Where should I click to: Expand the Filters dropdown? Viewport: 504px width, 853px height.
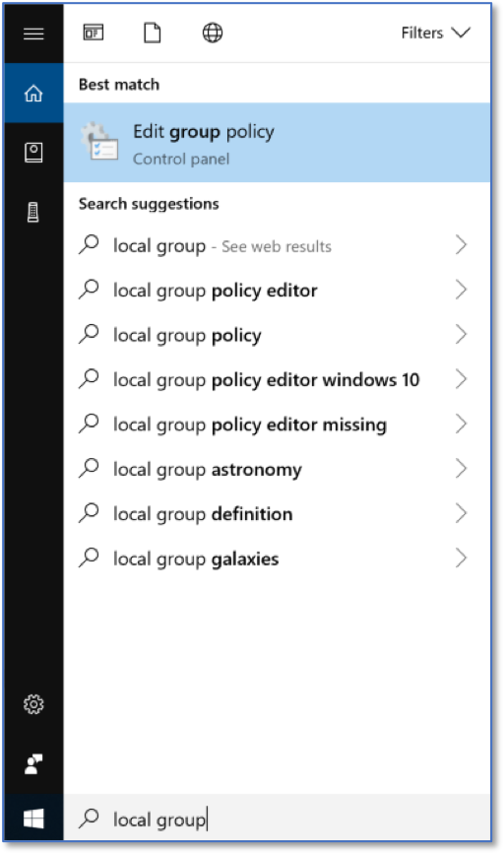[x=435, y=33]
